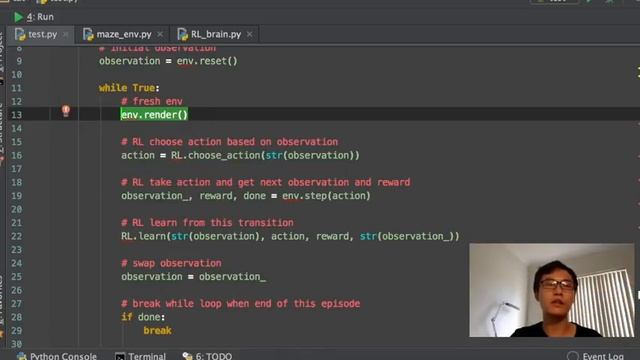Click the '# swap observation' comment
Viewport: 640px width, 360px height.
point(171,263)
